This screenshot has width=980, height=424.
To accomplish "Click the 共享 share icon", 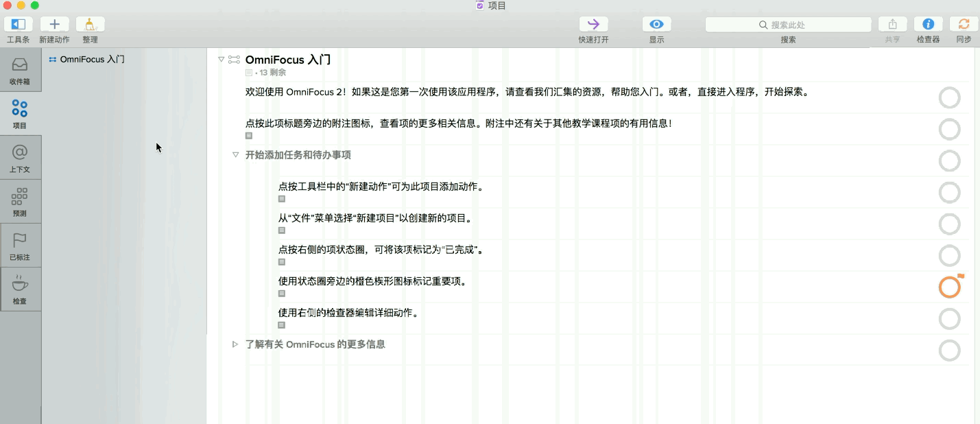I will point(893,24).
